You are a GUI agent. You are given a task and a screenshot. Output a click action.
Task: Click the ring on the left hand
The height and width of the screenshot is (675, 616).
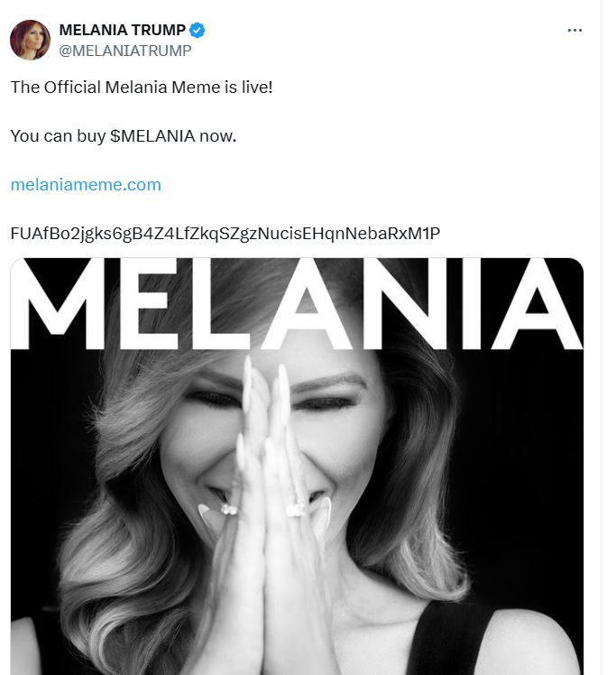tap(229, 510)
